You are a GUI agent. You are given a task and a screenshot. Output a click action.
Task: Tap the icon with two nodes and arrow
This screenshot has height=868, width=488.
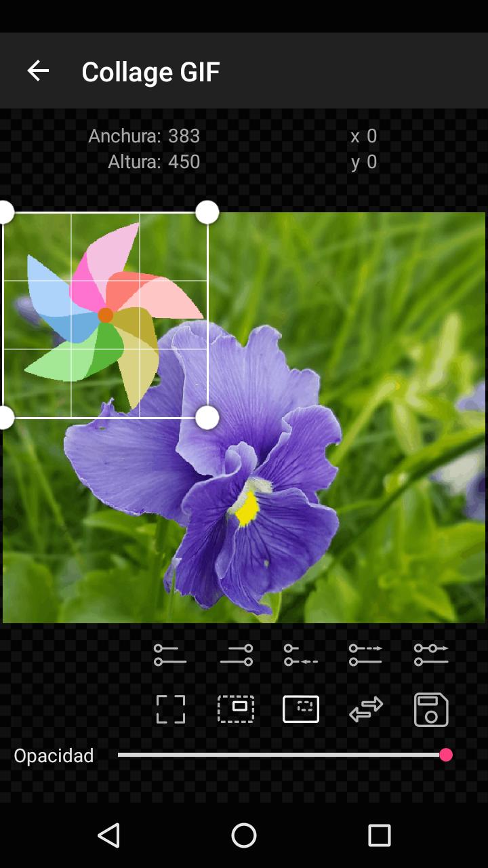431,655
